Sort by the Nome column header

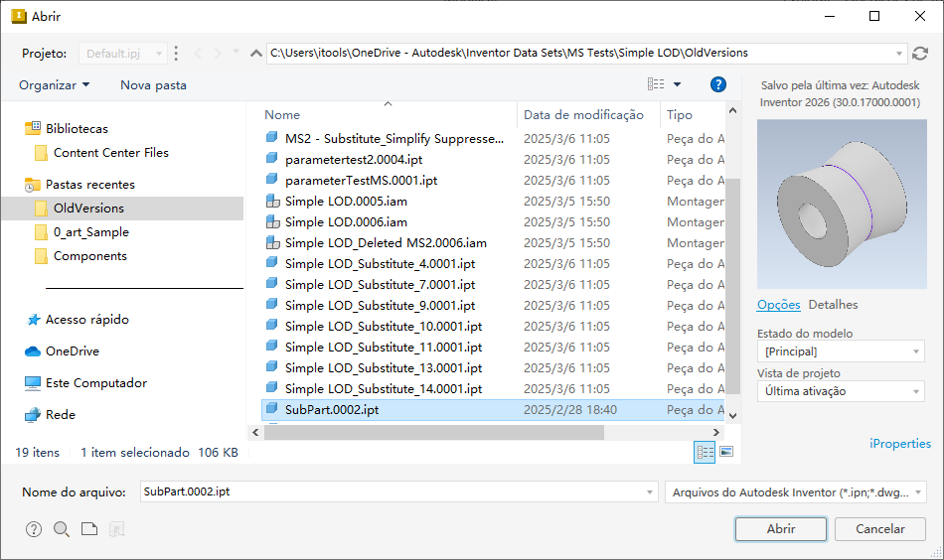282,115
